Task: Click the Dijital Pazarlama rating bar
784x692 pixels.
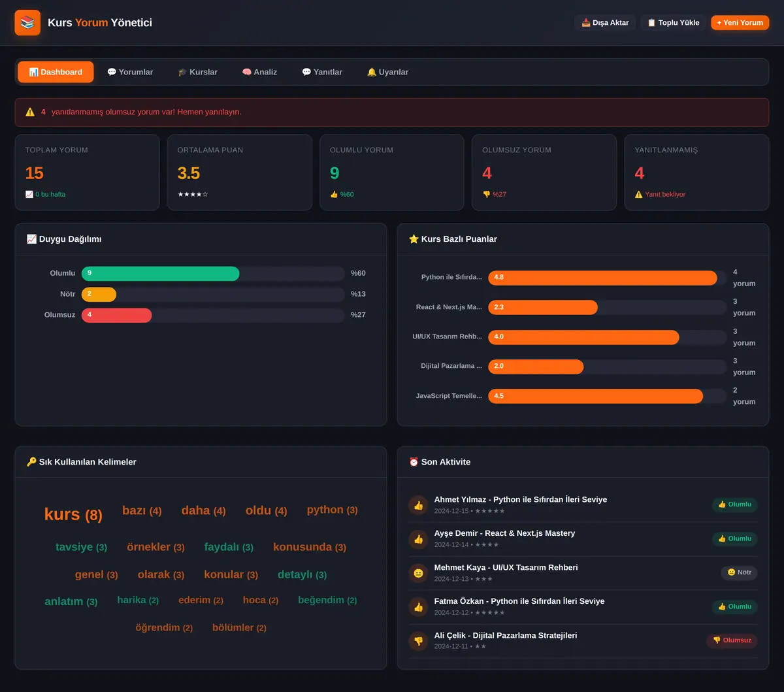Action: coord(536,367)
